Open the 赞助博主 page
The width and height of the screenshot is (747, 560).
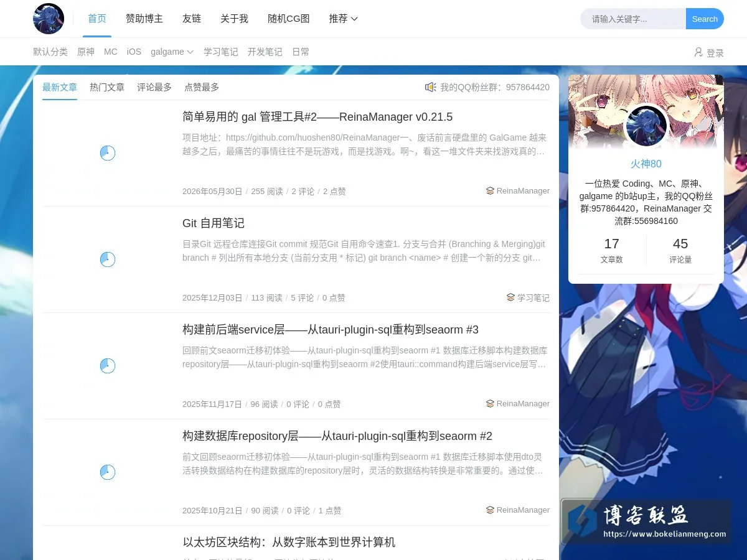tap(144, 19)
